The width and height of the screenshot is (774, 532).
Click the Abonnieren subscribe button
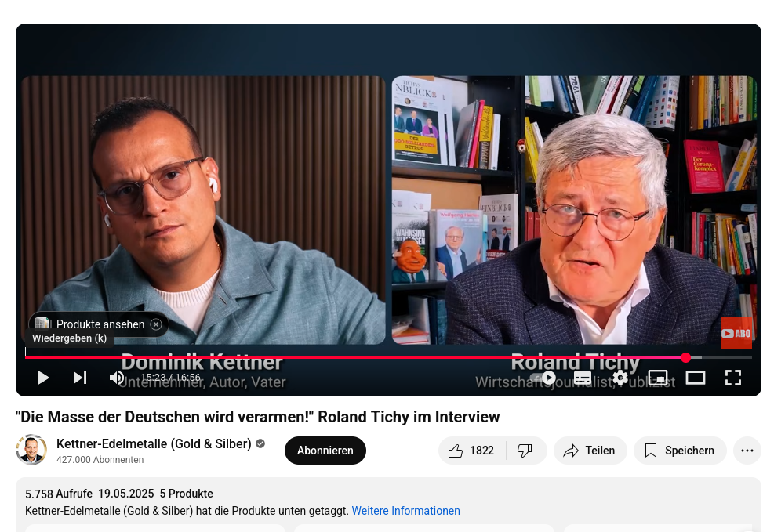click(x=325, y=451)
